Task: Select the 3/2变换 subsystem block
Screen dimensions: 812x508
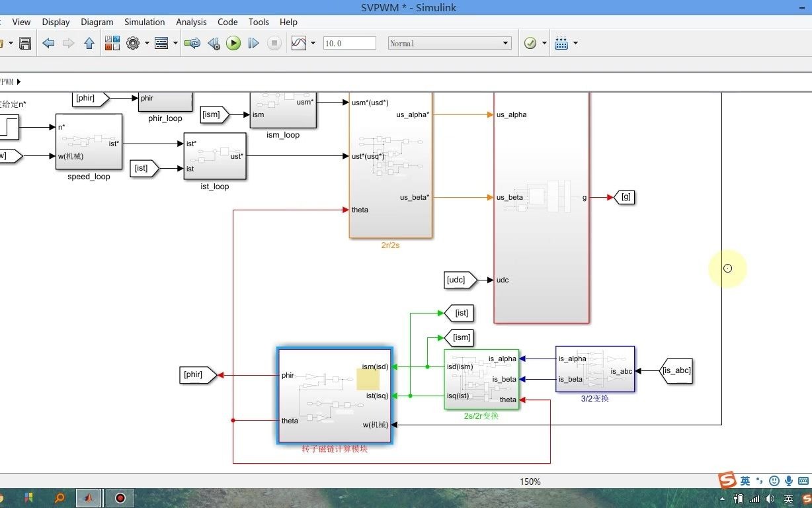Action: coord(595,369)
